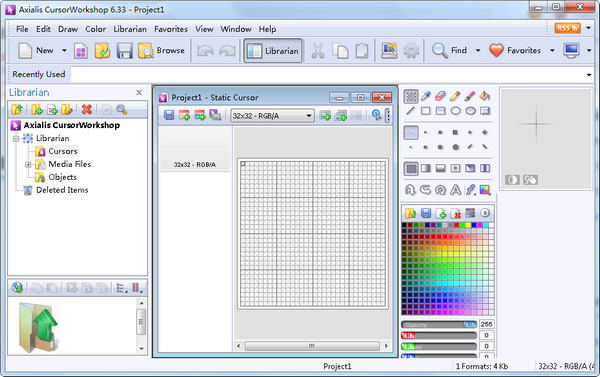This screenshot has height=377, width=600.
Task: Open the Color menu
Action: 95,29
